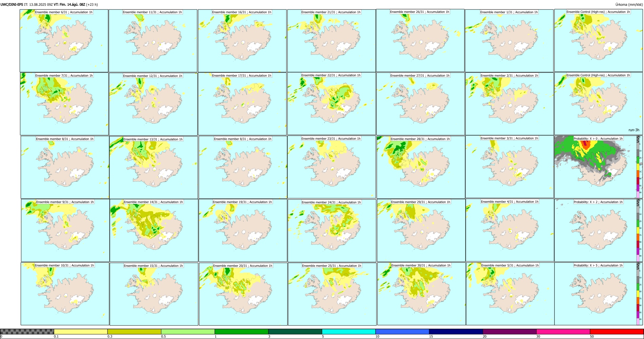
Task: Open Ensemble member 4/31 map panel
Action: [x=510, y=230]
